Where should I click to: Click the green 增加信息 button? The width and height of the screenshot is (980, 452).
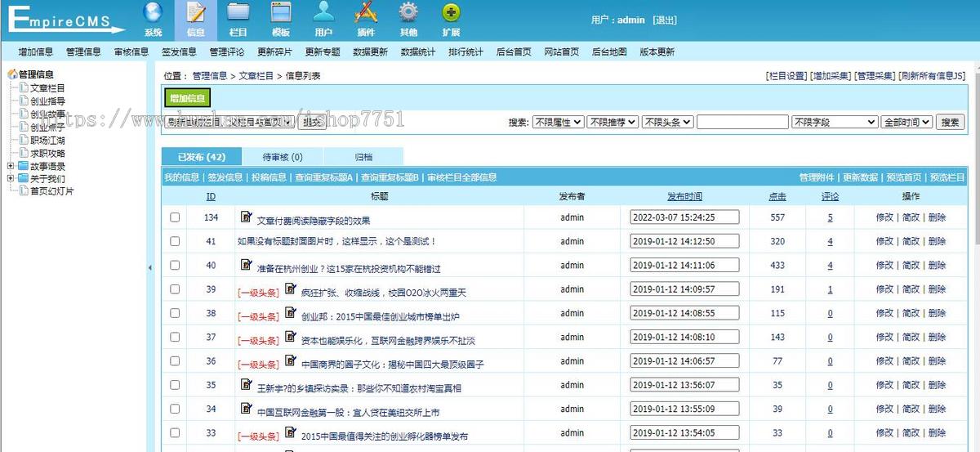pos(188,98)
